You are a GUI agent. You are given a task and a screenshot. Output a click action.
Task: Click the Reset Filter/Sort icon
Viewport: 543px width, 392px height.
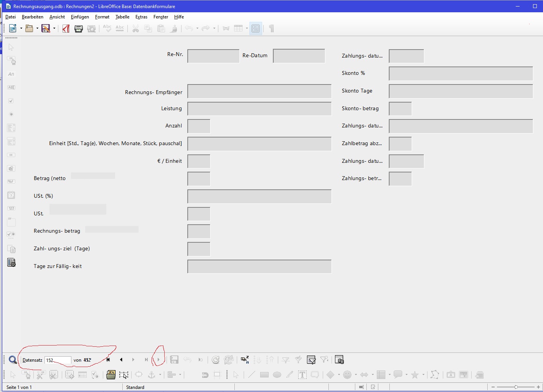tap(325, 360)
